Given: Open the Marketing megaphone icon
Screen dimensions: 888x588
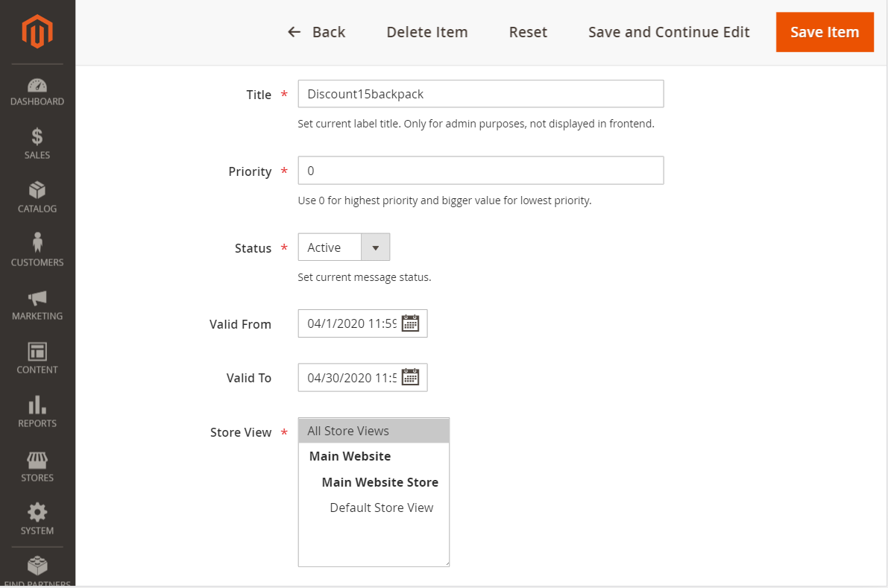Looking at the screenshot, I should pos(37,298).
